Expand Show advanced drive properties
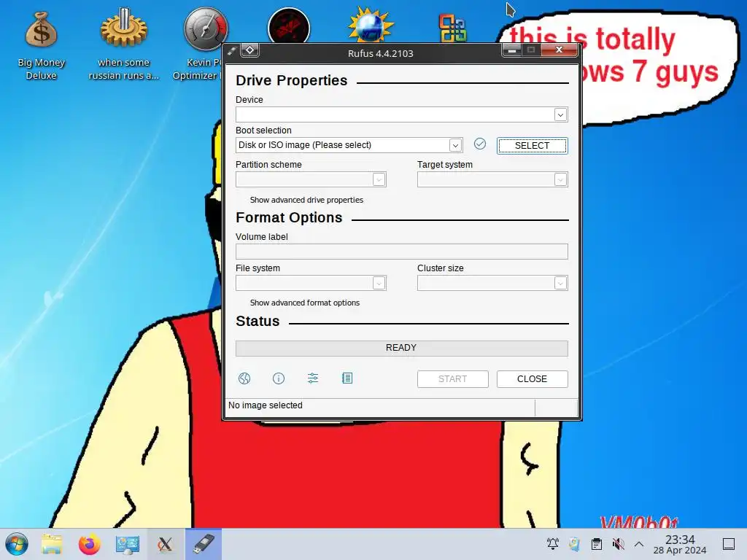 point(306,200)
